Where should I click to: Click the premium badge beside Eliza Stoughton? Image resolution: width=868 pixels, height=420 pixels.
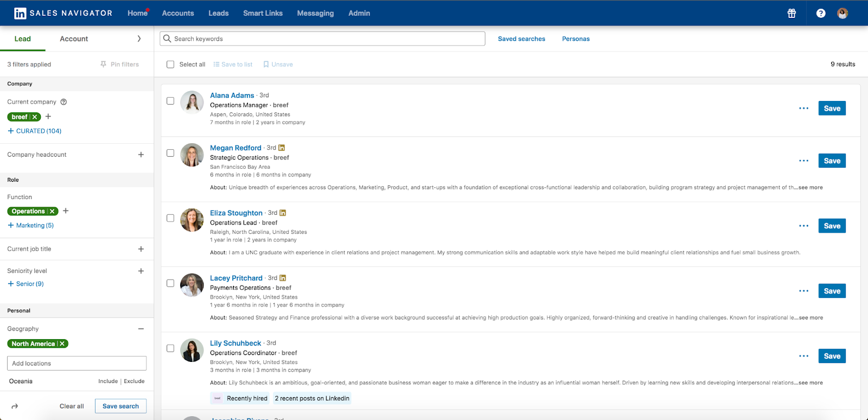click(x=283, y=213)
